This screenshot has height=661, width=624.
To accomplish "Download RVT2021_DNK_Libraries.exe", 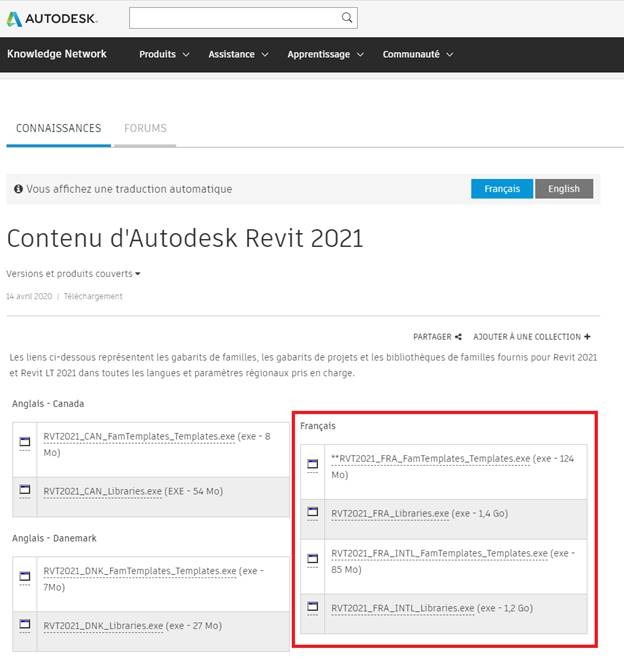I will pyautogui.click(x=103, y=626).
